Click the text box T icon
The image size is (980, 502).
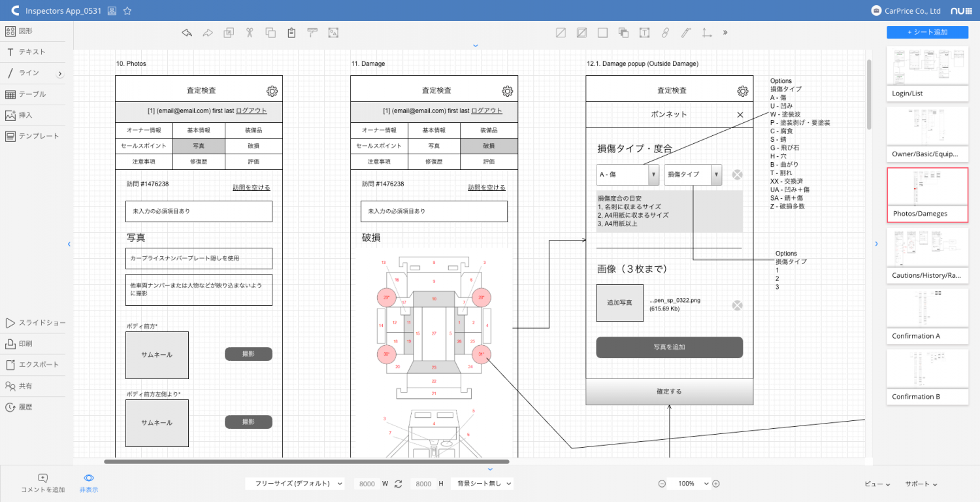(644, 33)
